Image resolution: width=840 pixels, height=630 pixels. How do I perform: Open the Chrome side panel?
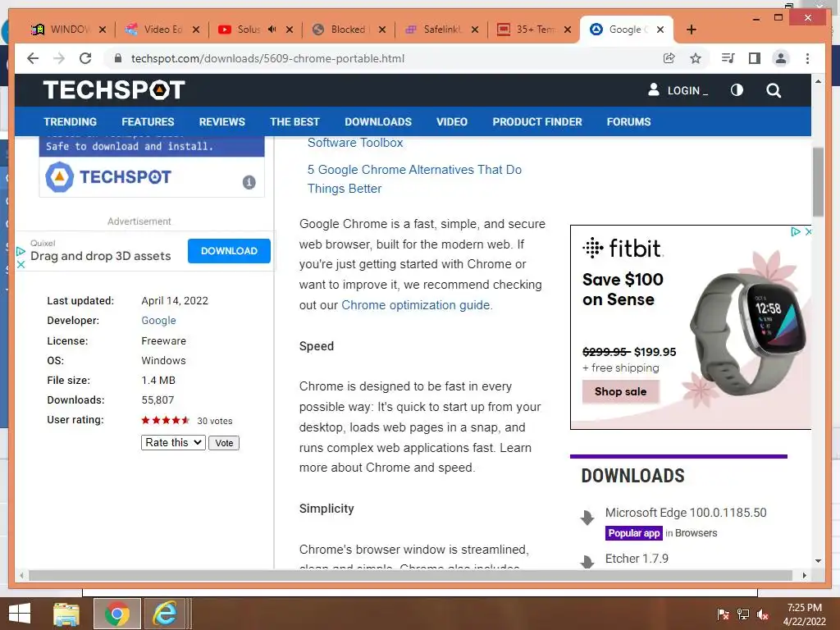(755, 58)
